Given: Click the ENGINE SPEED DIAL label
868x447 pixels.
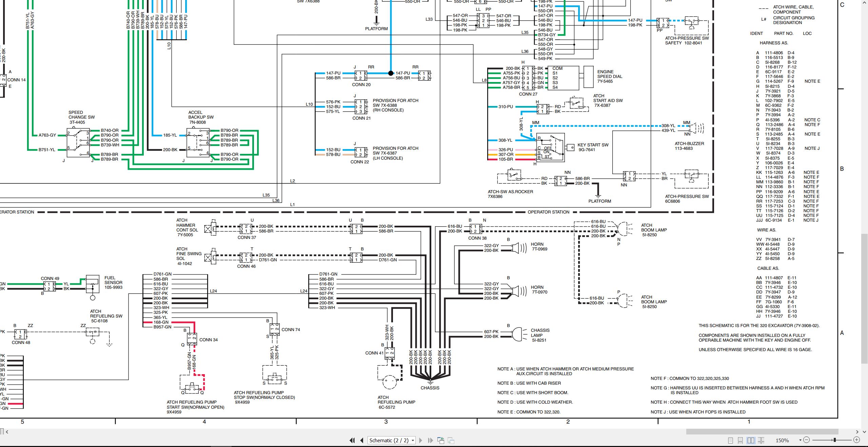Looking at the screenshot, I should pyautogui.click(x=610, y=77).
